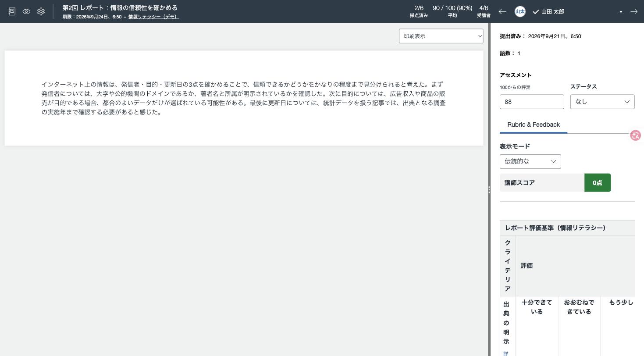Switch to the Rubric & Feedback tab

[534, 125]
